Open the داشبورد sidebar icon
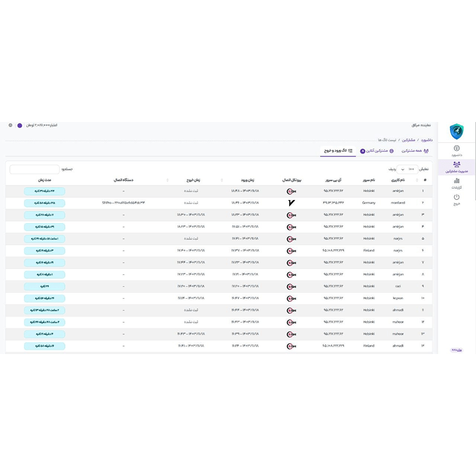 (456, 148)
